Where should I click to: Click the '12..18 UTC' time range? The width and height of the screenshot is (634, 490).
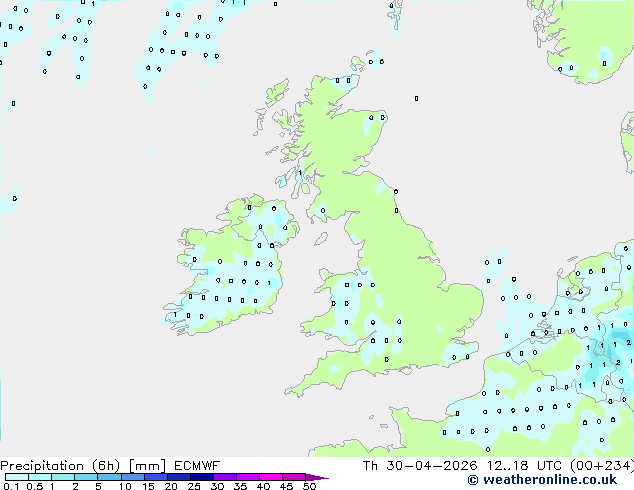pos(524,466)
